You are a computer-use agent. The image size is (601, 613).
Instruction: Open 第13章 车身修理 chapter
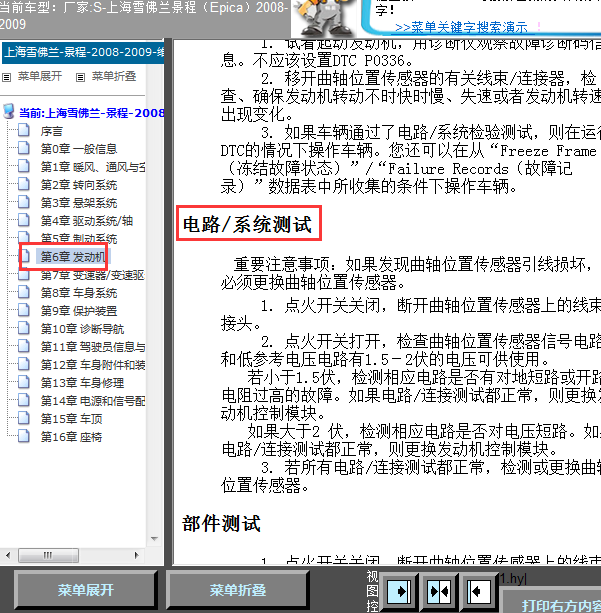[x=82, y=383]
